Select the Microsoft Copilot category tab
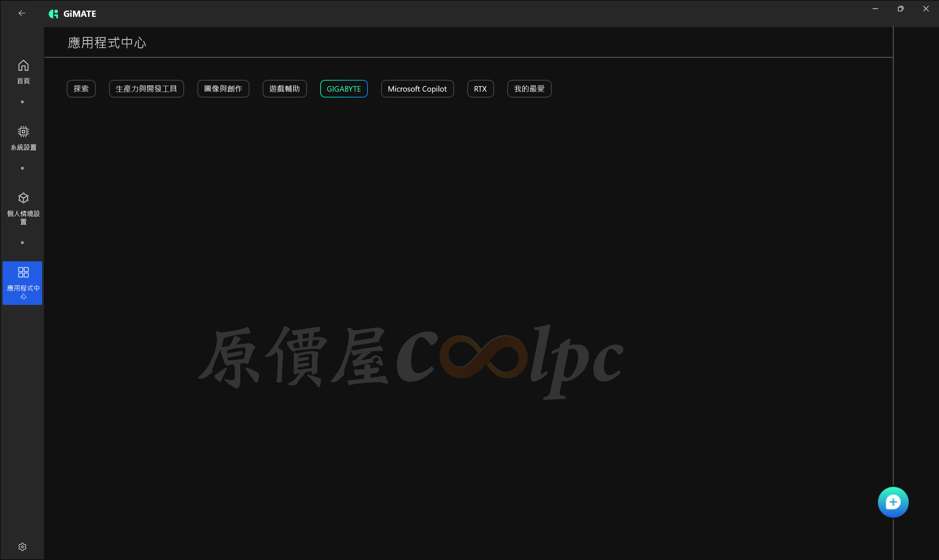The width and height of the screenshot is (939, 560). point(417,89)
